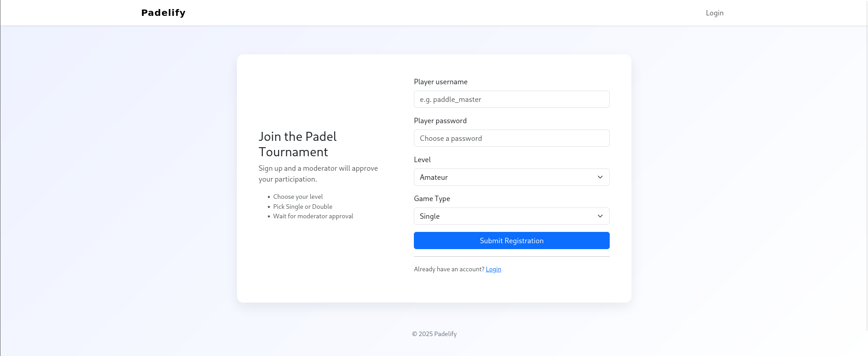Click the Join the Padel Tournament heading
Image resolution: width=868 pixels, height=356 pixels.
[x=298, y=144]
